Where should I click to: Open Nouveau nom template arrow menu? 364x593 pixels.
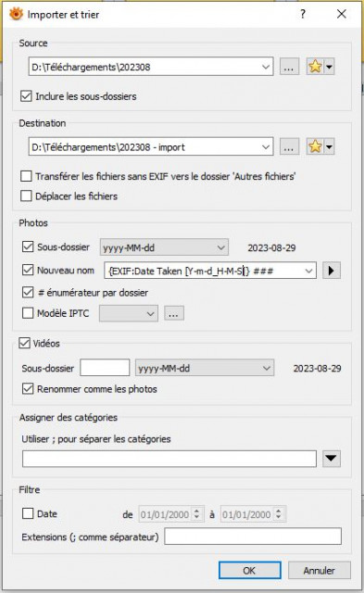[x=332, y=271]
